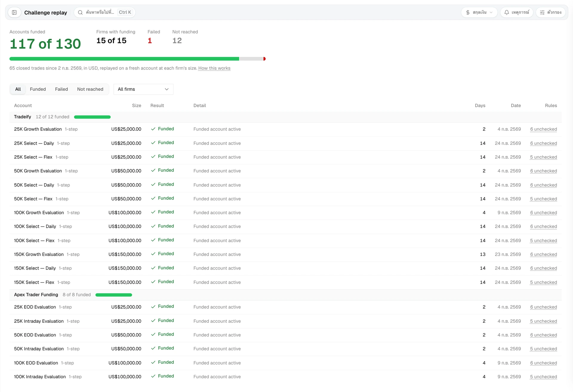Screen dimensions: 573x392
Task: Switch to the Not reached tab
Action: point(90,89)
